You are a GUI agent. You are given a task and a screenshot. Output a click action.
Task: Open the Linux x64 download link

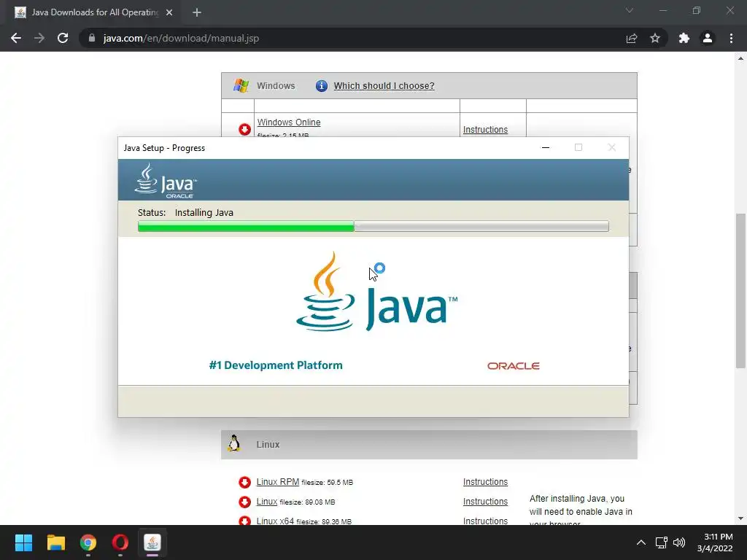[275, 521]
